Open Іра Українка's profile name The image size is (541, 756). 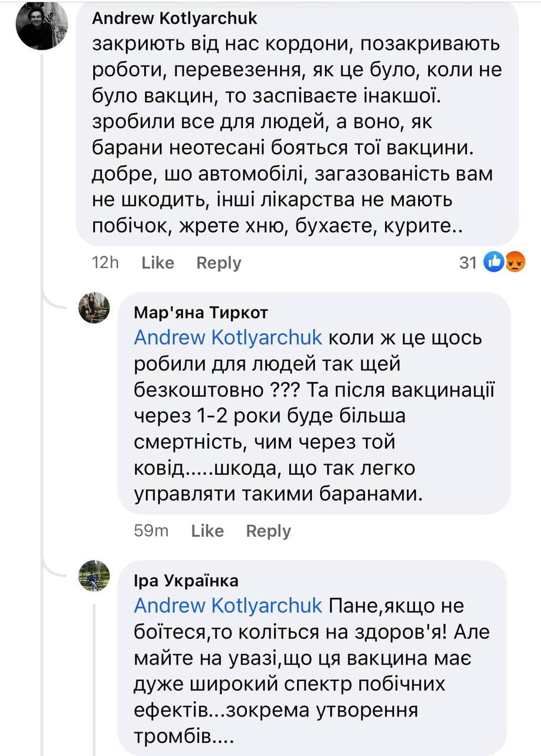[187, 581]
